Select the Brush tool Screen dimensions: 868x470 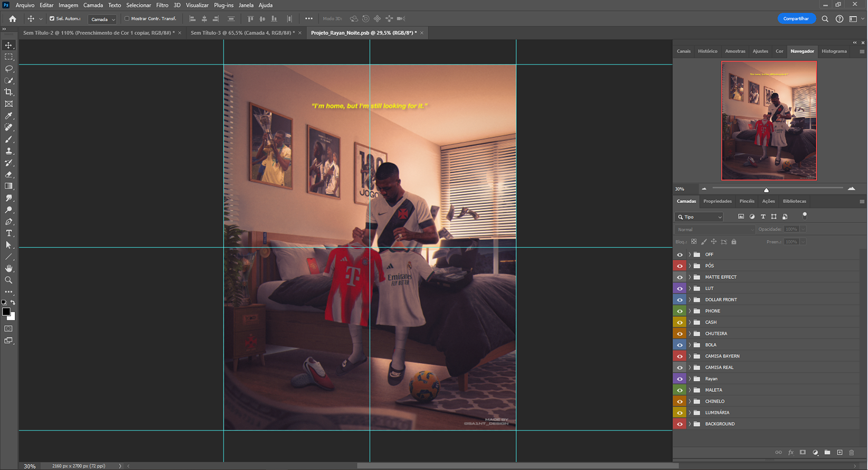coord(9,139)
